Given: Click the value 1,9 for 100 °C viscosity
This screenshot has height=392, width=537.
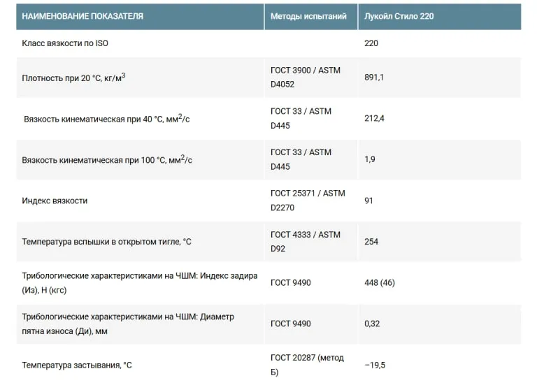Looking at the screenshot, I should (369, 159).
